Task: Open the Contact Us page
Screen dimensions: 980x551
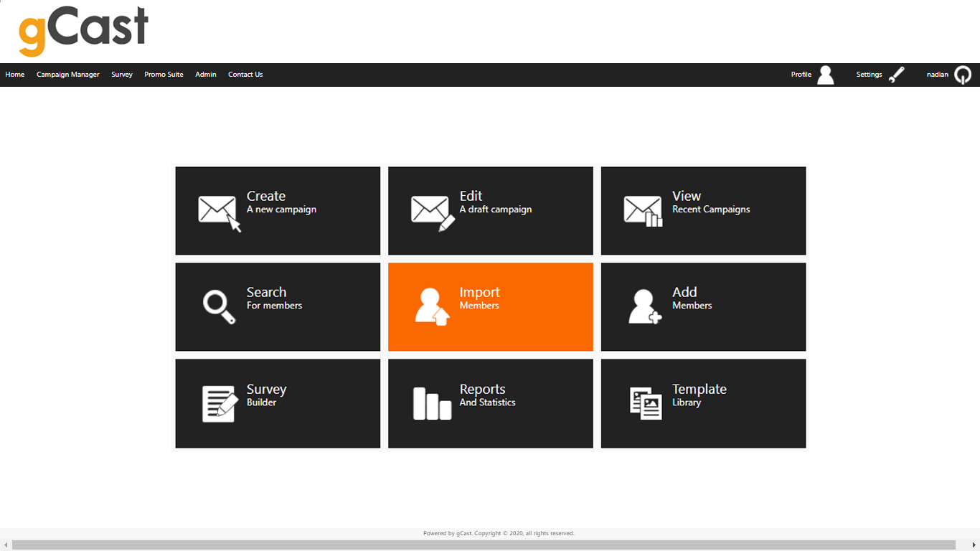Action: point(245,75)
